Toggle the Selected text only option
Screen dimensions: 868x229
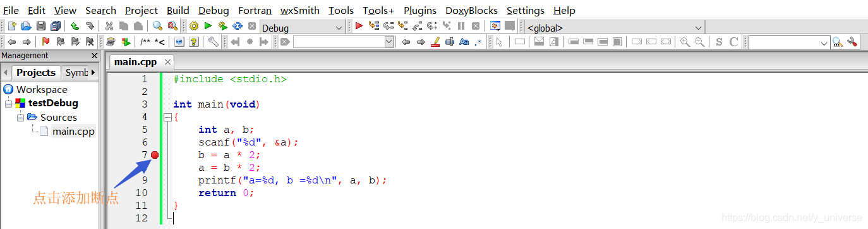450,42
